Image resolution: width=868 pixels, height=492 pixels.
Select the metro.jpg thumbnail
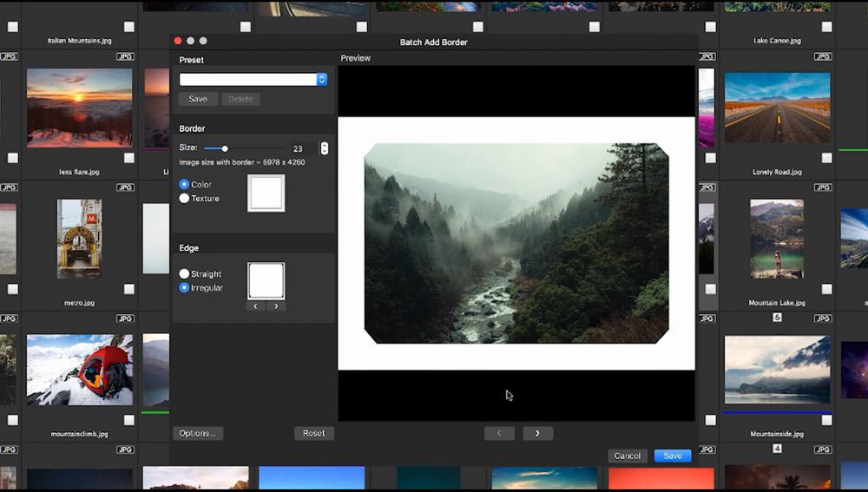coord(80,239)
